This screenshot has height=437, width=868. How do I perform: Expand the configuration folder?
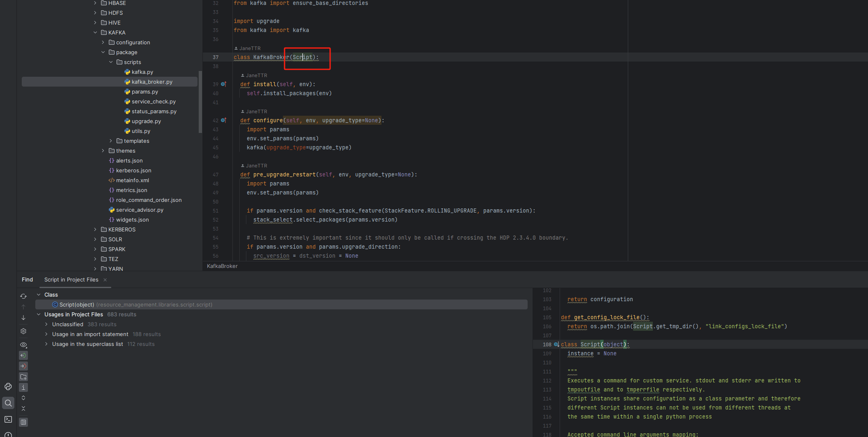coord(103,42)
